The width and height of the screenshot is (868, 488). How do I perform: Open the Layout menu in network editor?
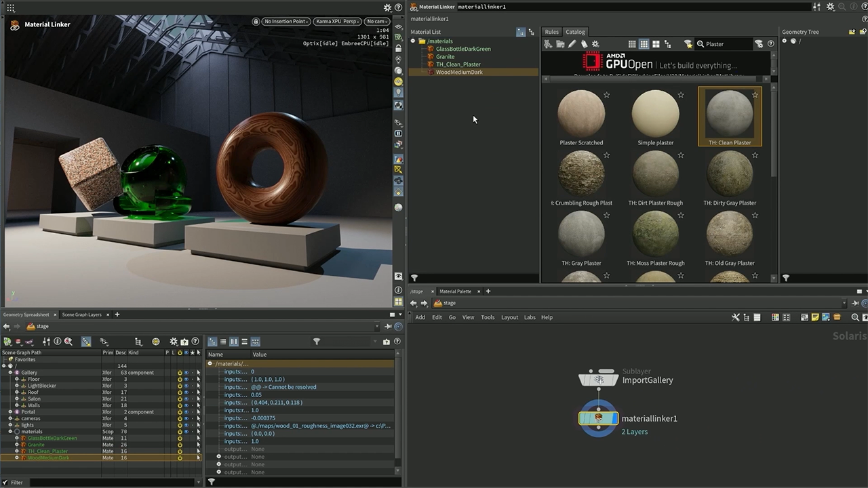[509, 317]
